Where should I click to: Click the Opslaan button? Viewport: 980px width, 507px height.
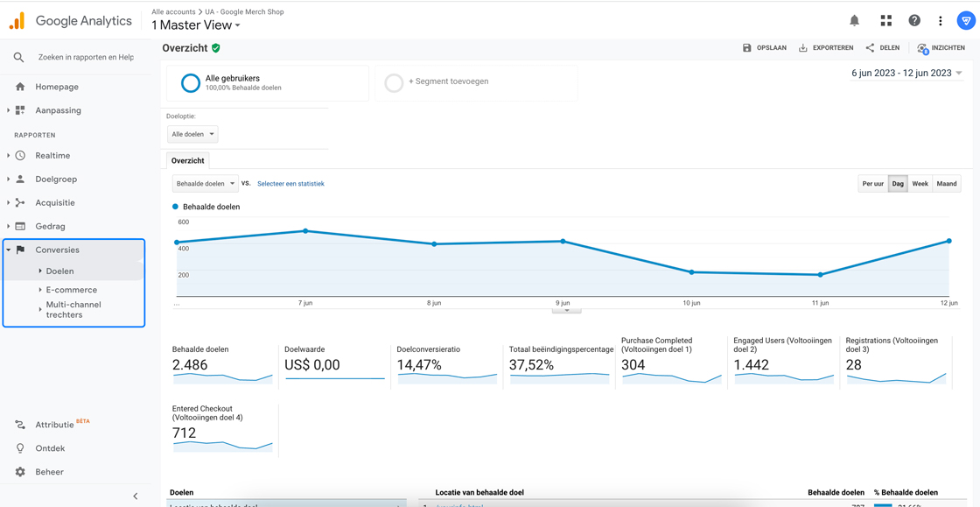coord(765,47)
